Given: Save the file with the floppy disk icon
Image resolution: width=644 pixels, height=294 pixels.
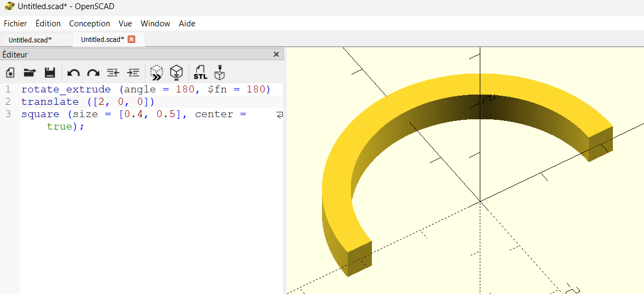Looking at the screenshot, I should click(x=49, y=73).
